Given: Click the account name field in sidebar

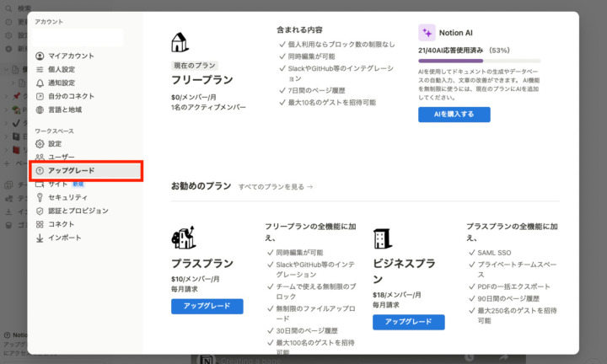Looking at the screenshot, I should coord(78,38).
